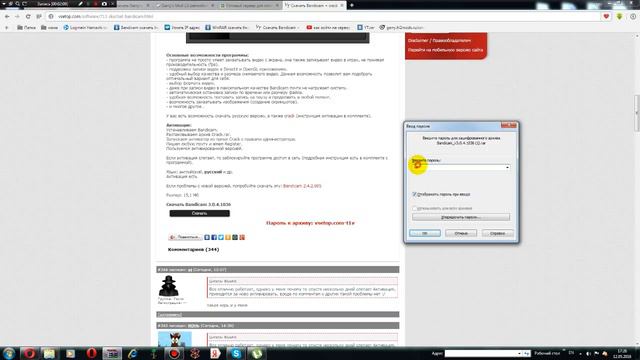
Task: Expand the password field dropdown arrow
Action: pos(507,167)
